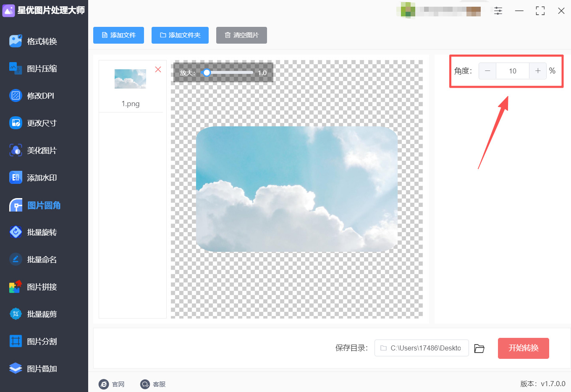This screenshot has height=392, width=571.
Task: Open the 美化图片 beautify icon
Action: coord(16,150)
